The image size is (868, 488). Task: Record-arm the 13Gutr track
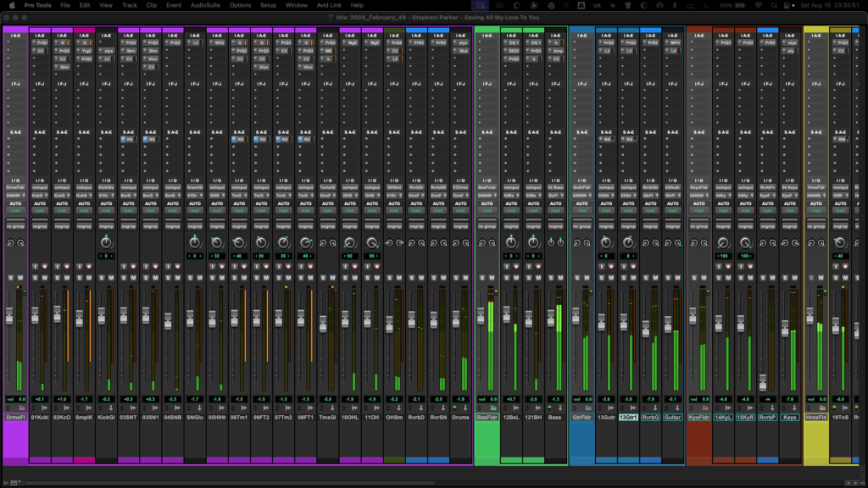[611, 267]
